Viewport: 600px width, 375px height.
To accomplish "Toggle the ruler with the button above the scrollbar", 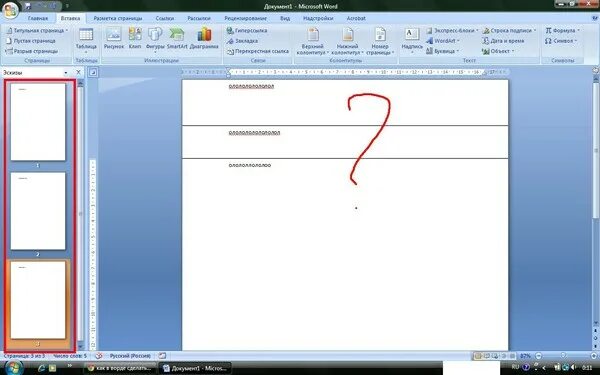I will (x=595, y=70).
